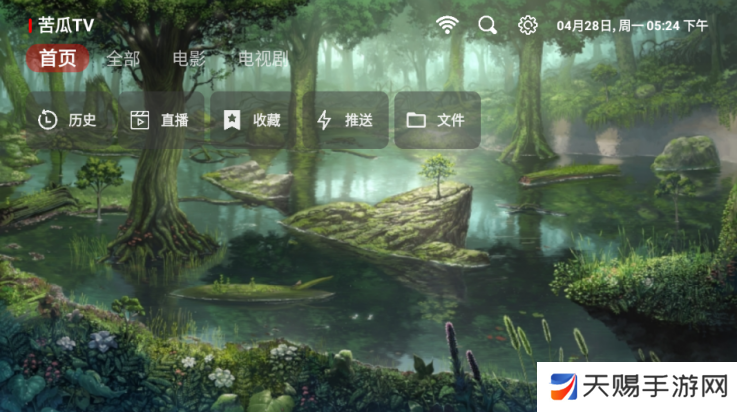Viewport: 737px width, 412px height.
Task: Click the 苦瓜TV app title
Action: (x=66, y=25)
